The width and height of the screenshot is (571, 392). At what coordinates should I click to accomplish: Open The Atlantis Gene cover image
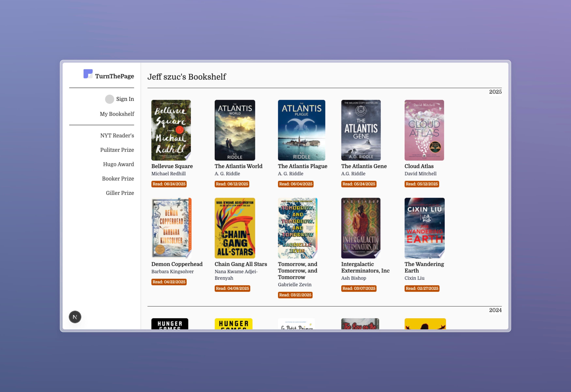pos(361,130)
